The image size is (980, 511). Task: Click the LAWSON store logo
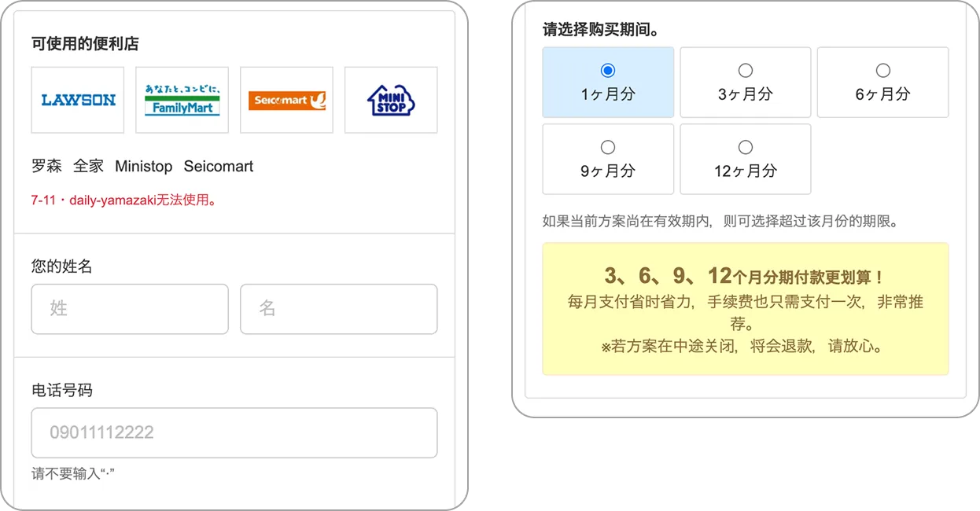pyautogui.click(x=78, y=100)
